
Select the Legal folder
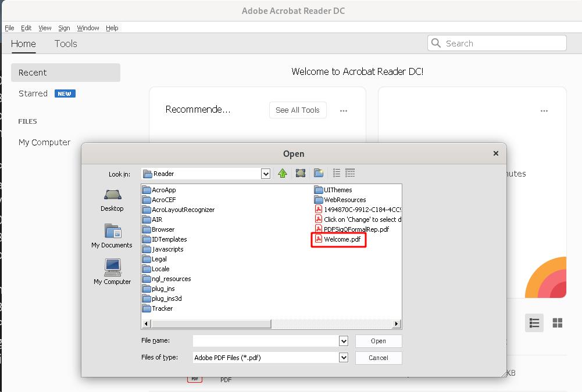(x=155, y=259)
